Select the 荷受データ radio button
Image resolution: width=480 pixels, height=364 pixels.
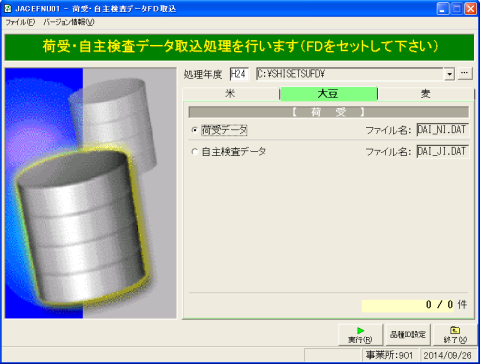195,130
